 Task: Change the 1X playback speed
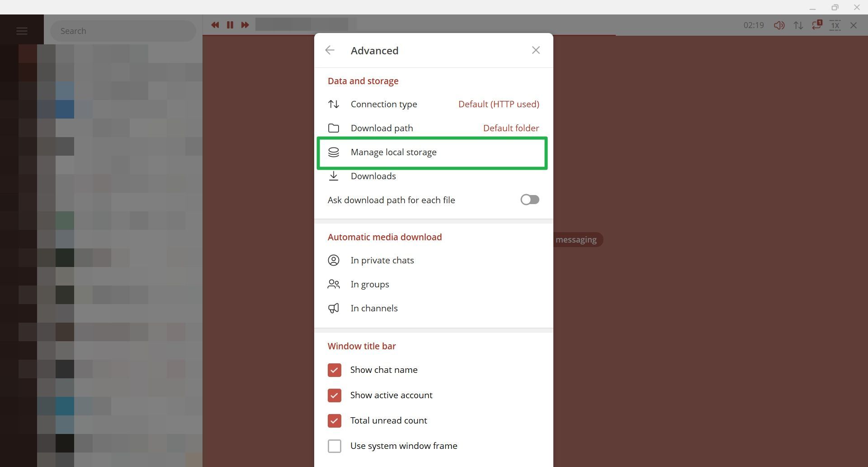tap(835, 25)
